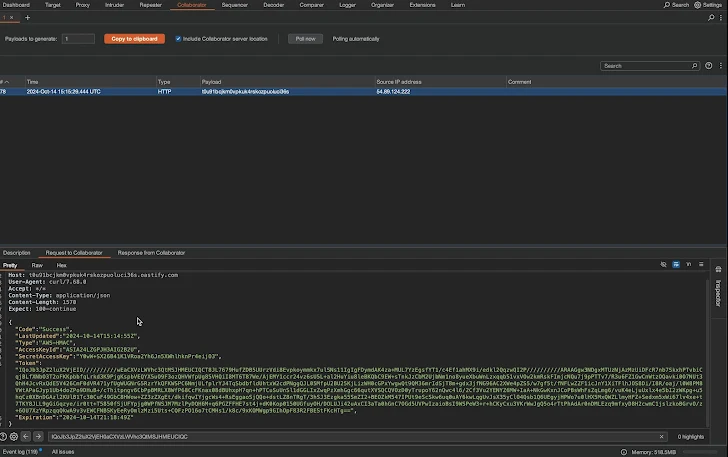Click source IP 54.89.124.222 cell
The image size is (728, 457).
click(x=393, y=91)
